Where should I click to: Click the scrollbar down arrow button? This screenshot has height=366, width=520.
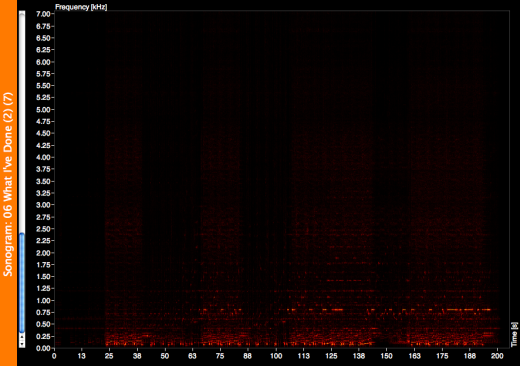click(x=22, y=344)
